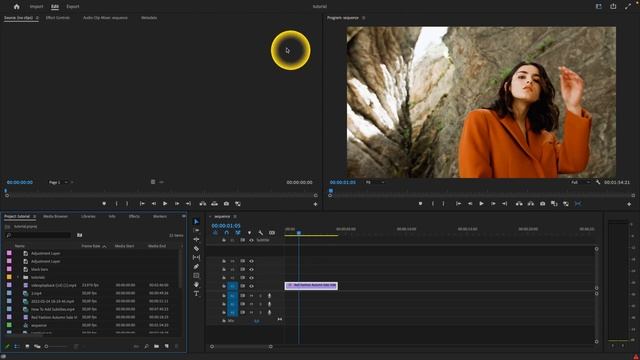This screenshot has height=360, width=640.
Task: Open the Workspaces icon at top right
Action: point(598,6)
